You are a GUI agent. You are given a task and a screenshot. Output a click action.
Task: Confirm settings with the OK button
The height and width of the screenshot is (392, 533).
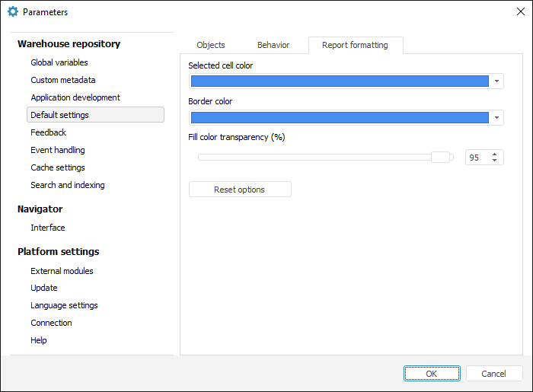point(432,374)
